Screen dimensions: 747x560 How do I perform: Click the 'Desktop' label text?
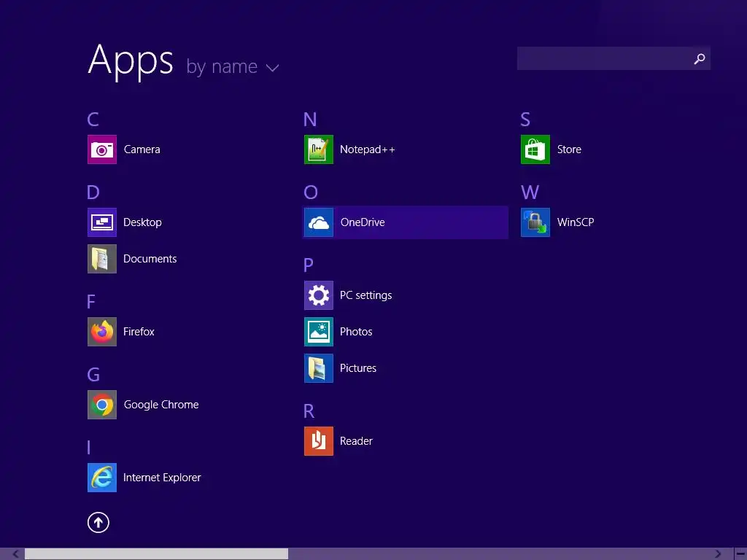[142, 222]
